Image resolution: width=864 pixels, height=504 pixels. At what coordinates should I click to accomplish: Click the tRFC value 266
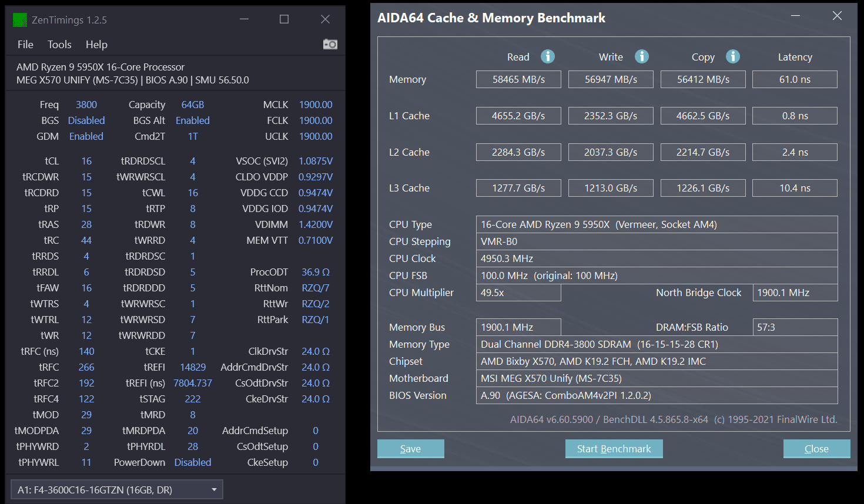86,367
